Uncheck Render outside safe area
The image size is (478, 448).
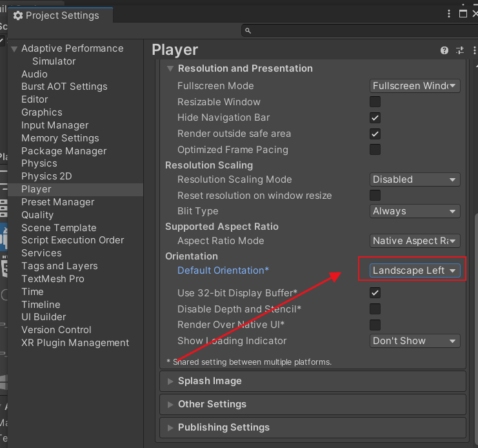tap(375, 134)
